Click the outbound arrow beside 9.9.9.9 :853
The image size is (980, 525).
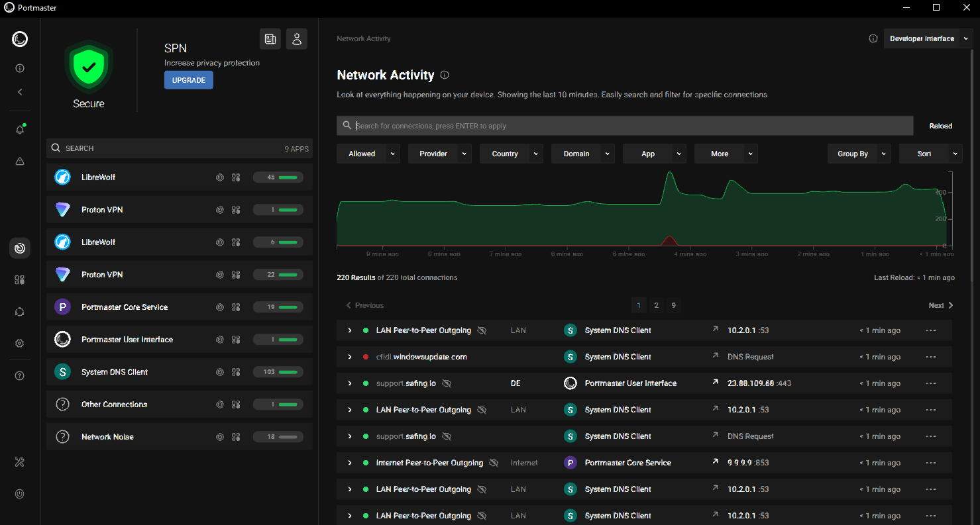point(715,462)
